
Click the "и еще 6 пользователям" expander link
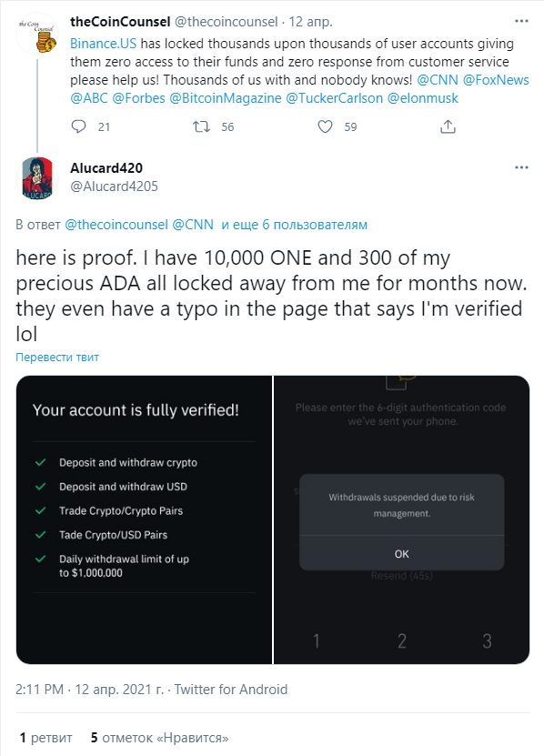point(294,225)
